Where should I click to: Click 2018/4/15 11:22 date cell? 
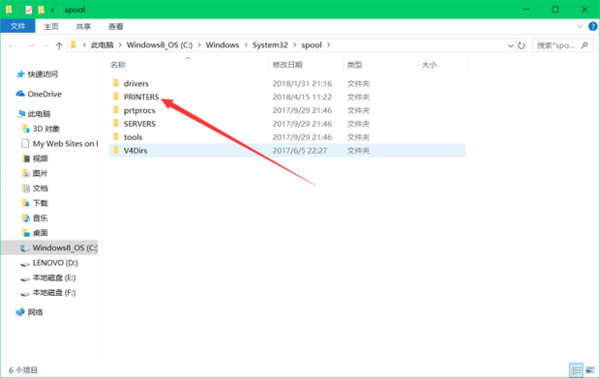coord(302,97)
